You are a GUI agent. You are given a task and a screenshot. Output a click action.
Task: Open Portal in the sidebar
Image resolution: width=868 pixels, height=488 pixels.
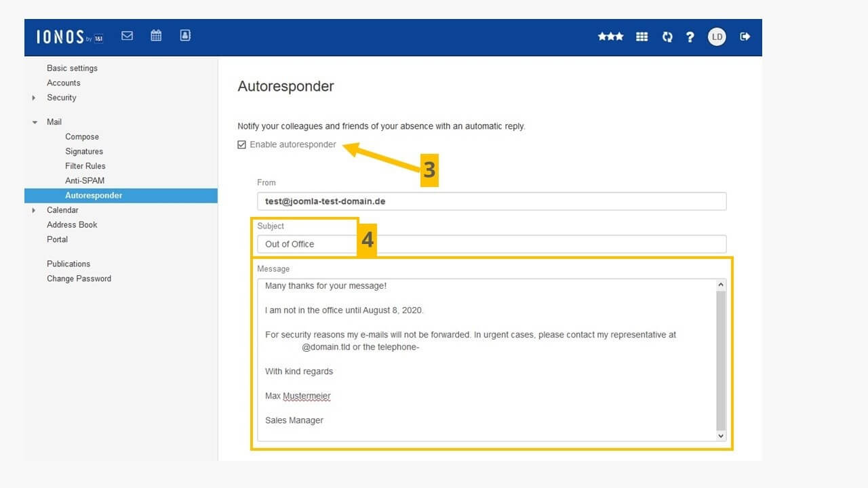coord(58,239)
